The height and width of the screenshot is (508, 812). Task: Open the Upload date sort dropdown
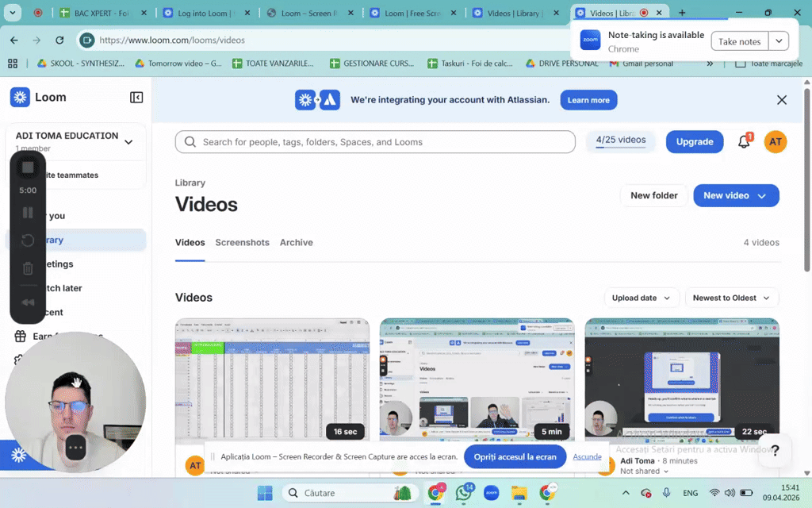[x=641, y=298]
